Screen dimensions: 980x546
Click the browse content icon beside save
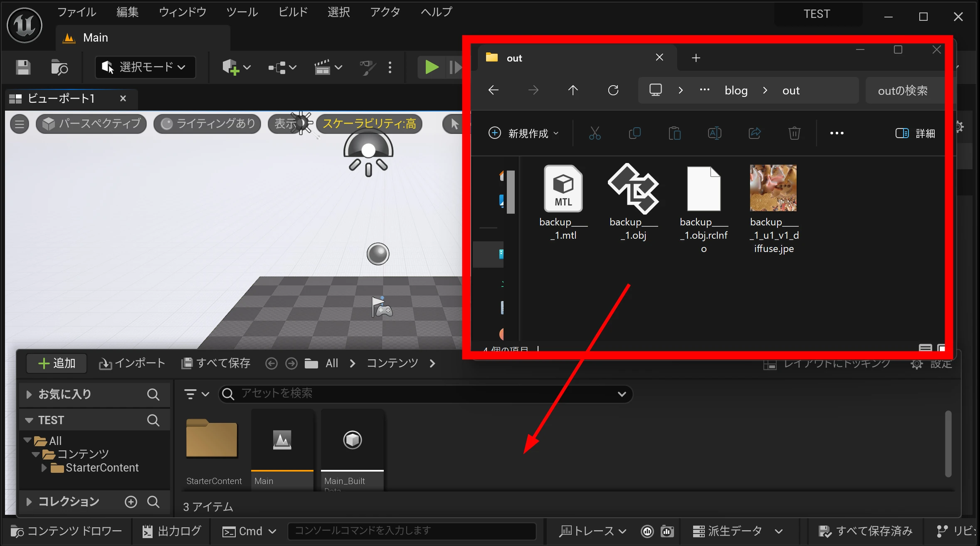pyautogui.click(x=59, y=67)
